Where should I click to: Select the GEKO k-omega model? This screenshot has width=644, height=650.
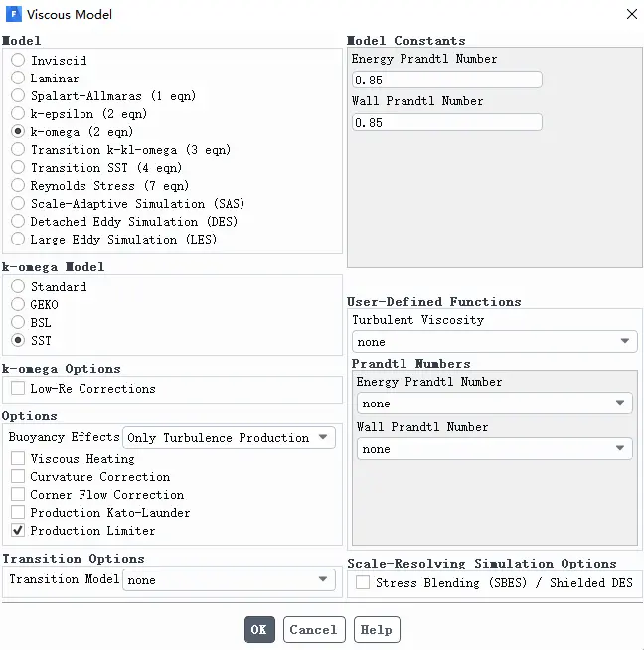pyautogui.click(x=18, y=304)
